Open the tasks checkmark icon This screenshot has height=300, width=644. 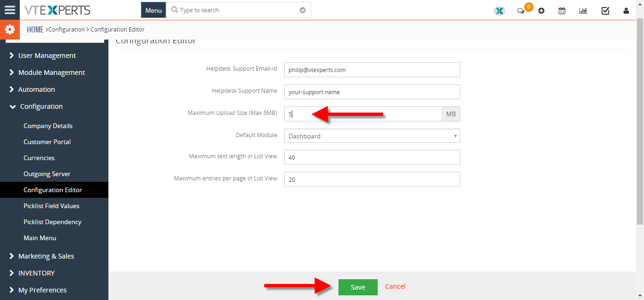point(605,10)
